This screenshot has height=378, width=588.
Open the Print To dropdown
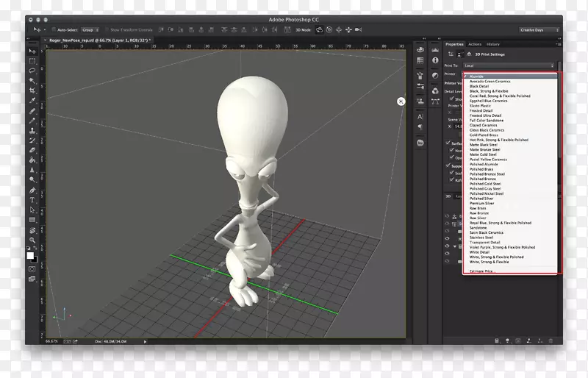509,65
